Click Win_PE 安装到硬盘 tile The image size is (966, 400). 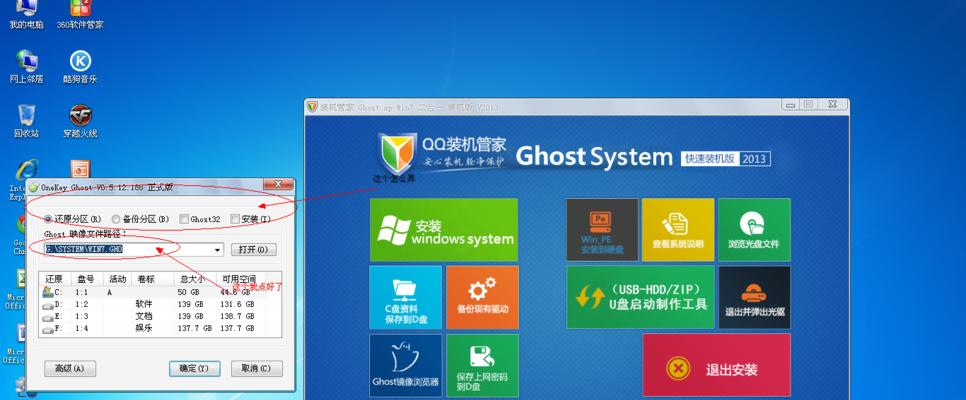pyautogui.click(x=602, y=229)
